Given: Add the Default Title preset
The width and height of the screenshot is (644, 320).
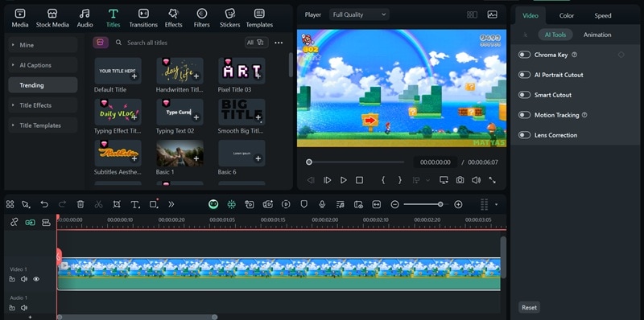Looking at the screenshot, I should coord(134,76).
